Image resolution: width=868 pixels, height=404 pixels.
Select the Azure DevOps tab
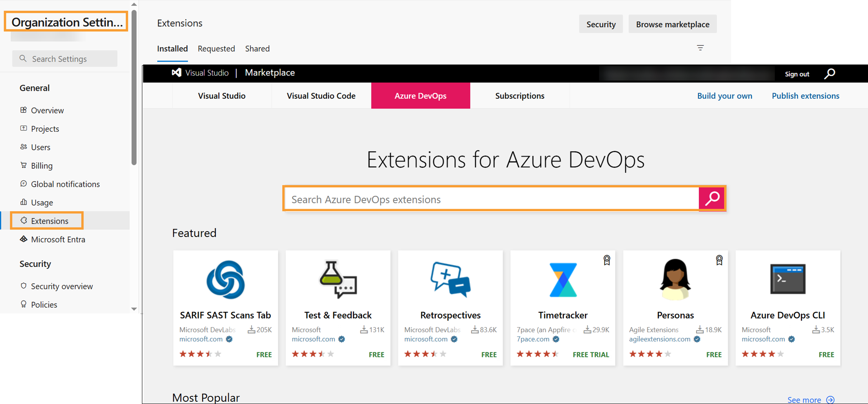click(420, 95)
